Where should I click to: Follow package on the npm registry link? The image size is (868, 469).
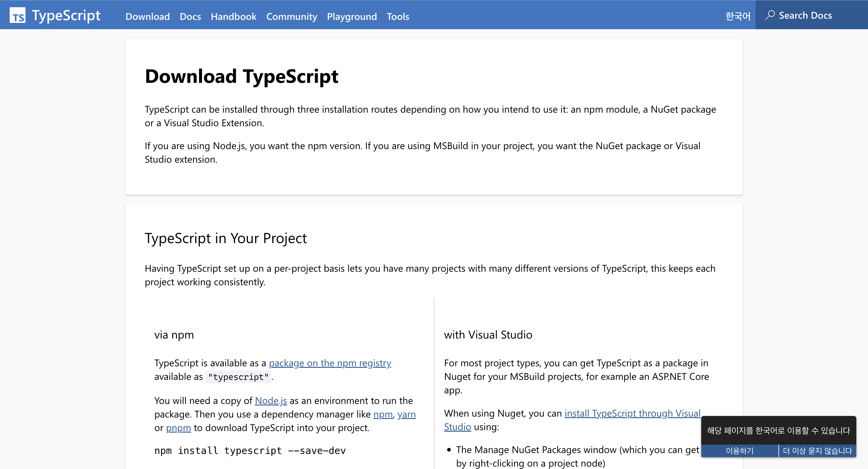pyautogui.click(x=330, y=363)
